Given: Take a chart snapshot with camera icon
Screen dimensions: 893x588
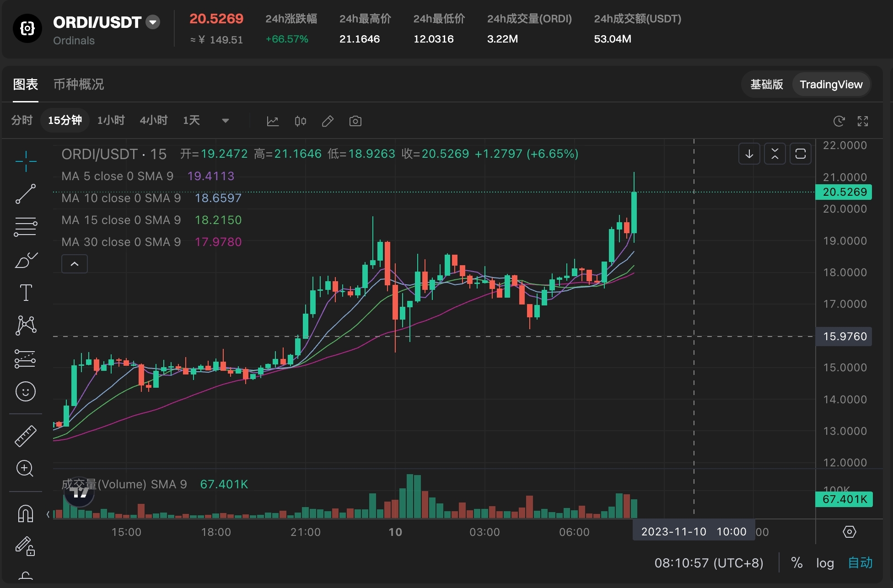Looking at the screenshot, I should tap(355, 121).
